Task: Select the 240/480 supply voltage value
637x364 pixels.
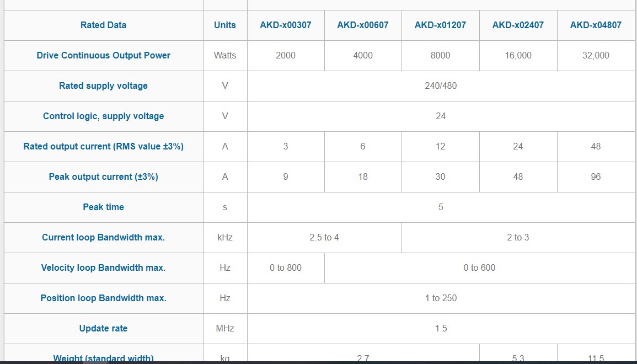Action: 441,85
